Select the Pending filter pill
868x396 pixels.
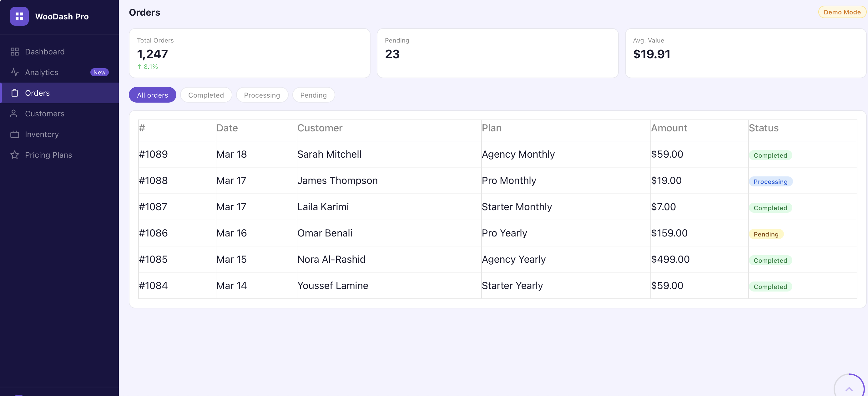coord(313,95)
